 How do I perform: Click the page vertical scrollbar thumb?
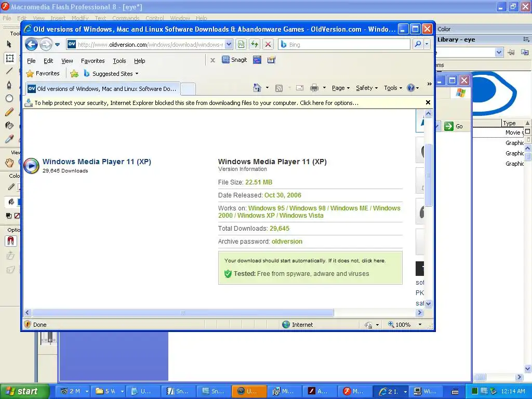pyautogui.click(x=428, y=175)
